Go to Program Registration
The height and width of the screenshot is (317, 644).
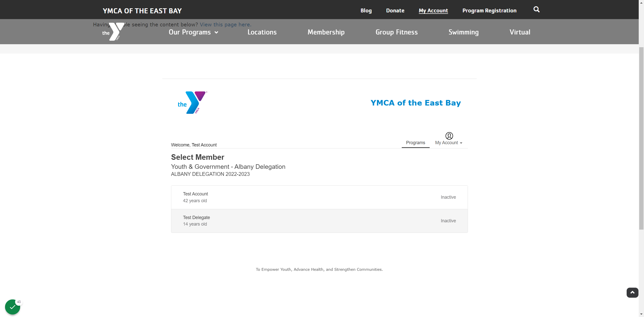tap(489, 11)
